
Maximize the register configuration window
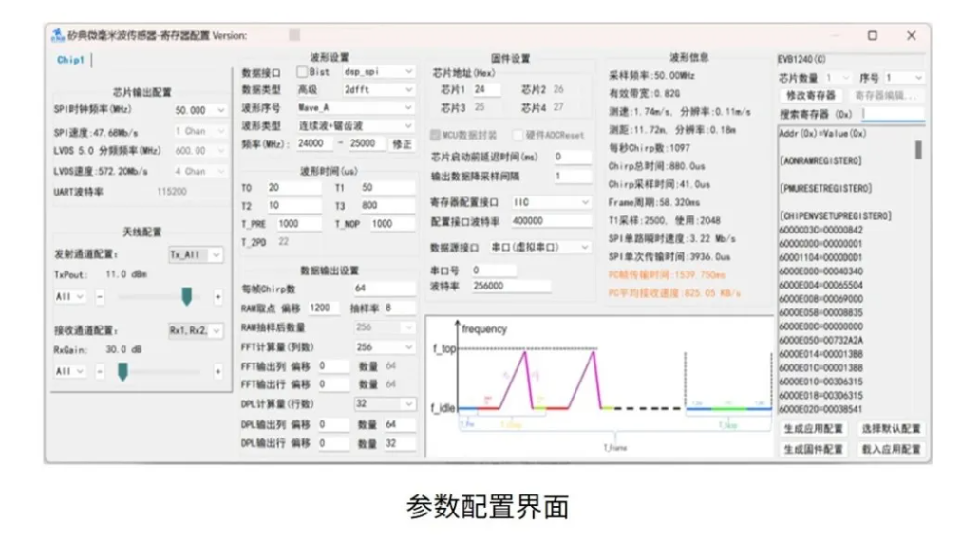[872, 36]
